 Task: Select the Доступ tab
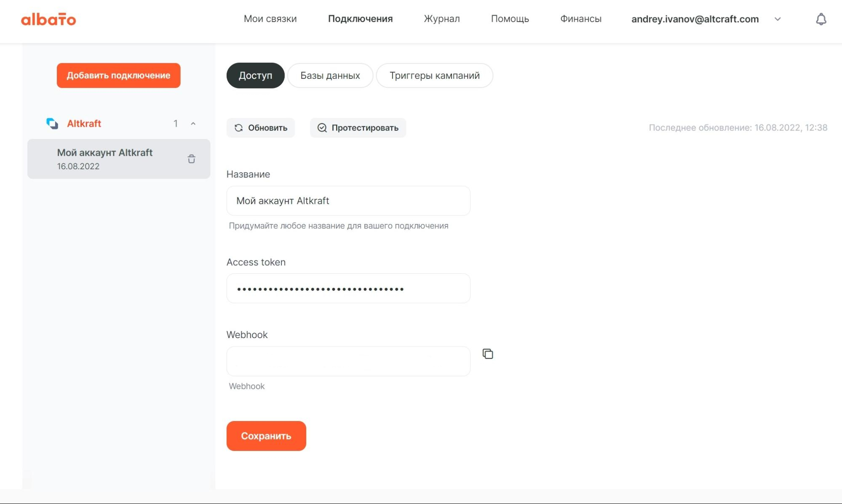255,75
